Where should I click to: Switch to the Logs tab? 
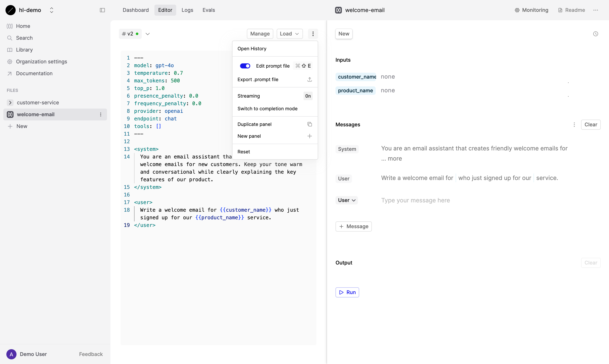pyautogui.click(x=187, y=10)
